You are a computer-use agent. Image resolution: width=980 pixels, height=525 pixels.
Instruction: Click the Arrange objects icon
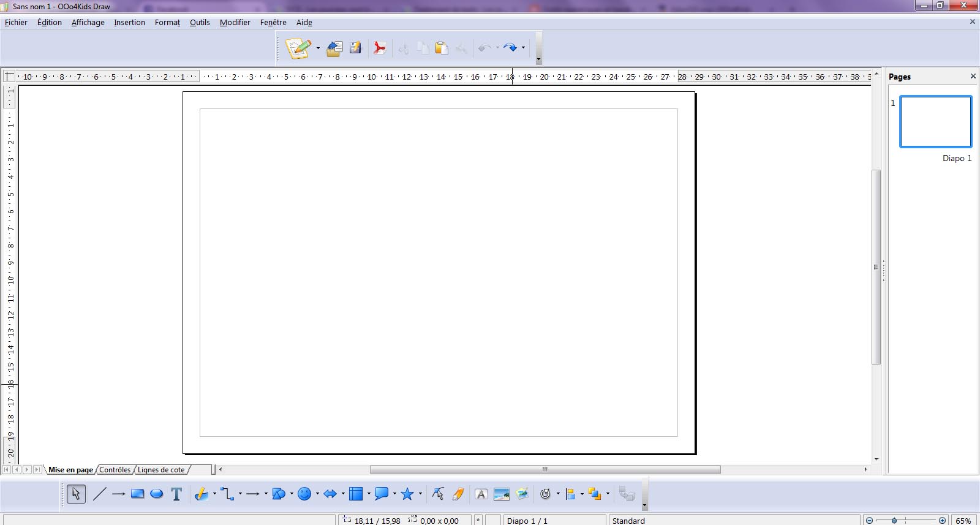595,494
